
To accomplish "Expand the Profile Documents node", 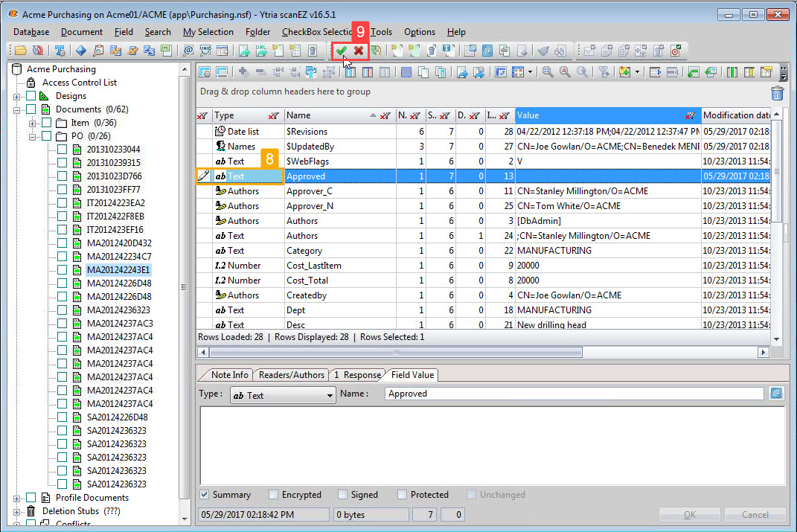I will pyautogui.click(x=16, y=497).
